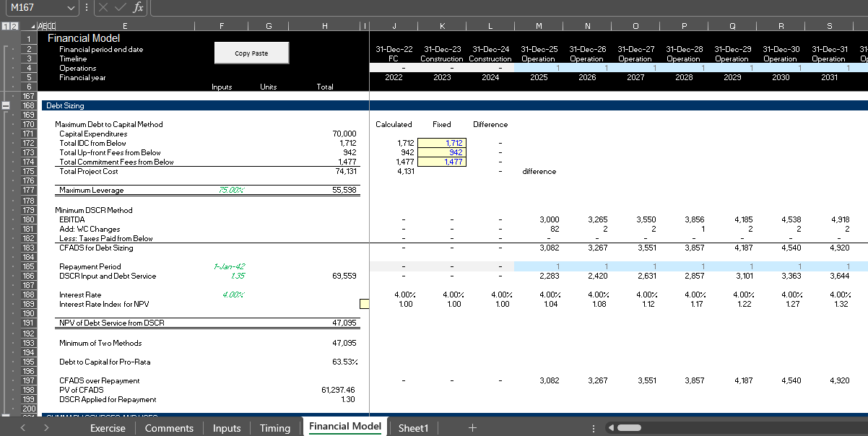The image size is (868, 436).
Task: Select the Fixed up-front fees cell 942
Action: 442,152
